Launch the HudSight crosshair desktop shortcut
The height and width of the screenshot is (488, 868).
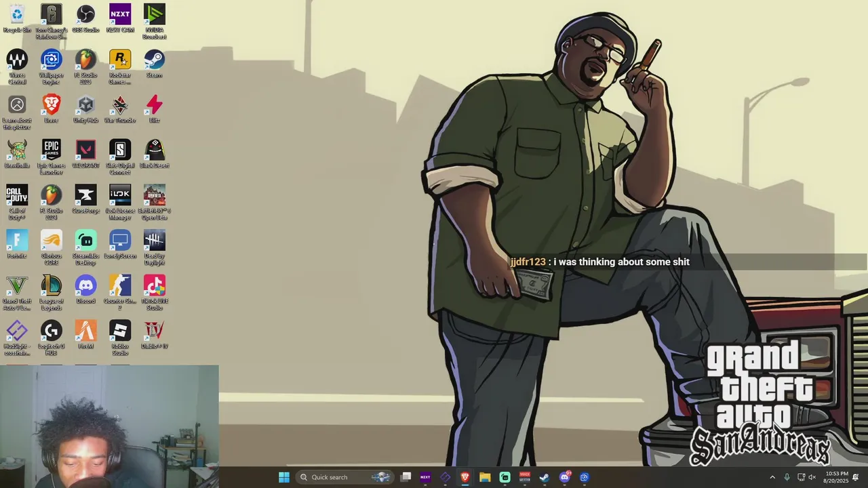[17, 338]
